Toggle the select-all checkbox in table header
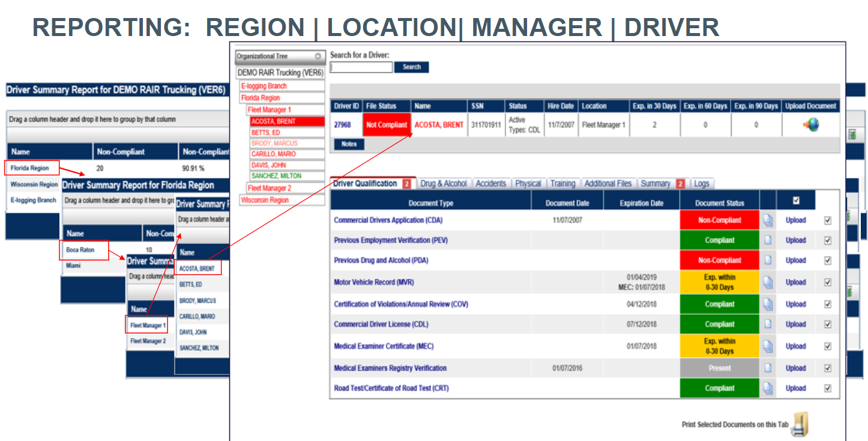The height and width of the screenshot is (441, 868). click(796, 201)
